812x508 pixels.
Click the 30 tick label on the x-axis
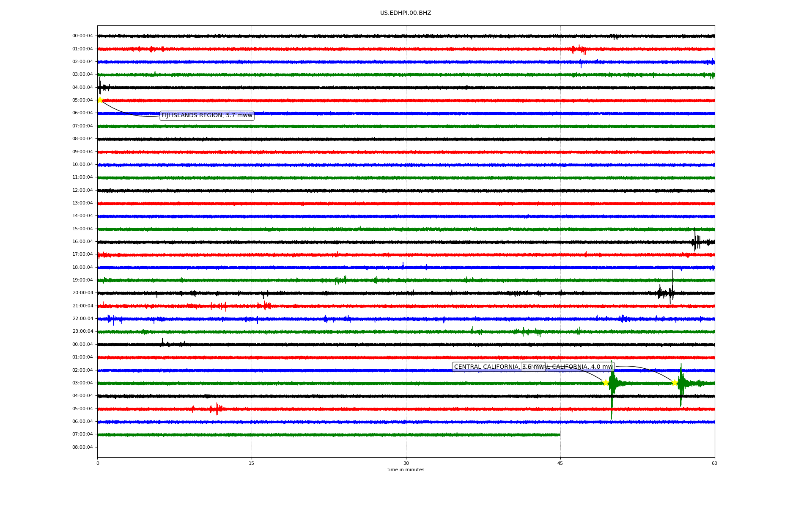click(x=406, y=464)
